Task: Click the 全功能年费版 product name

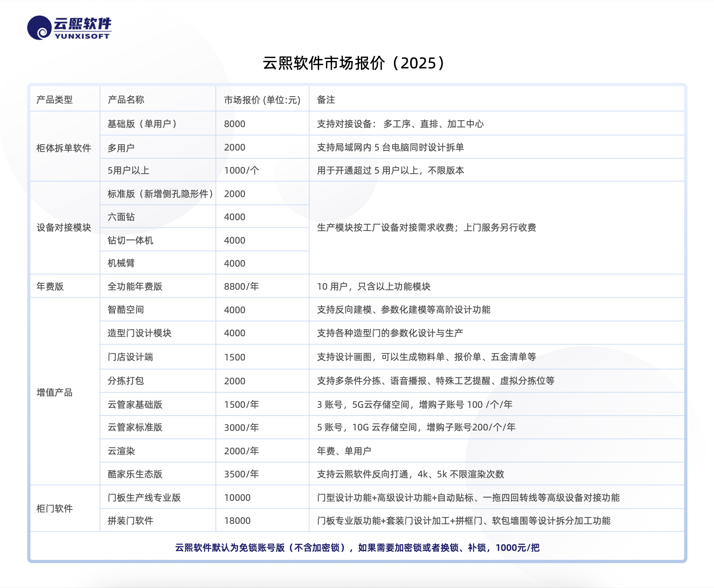Action: point(135,287)
